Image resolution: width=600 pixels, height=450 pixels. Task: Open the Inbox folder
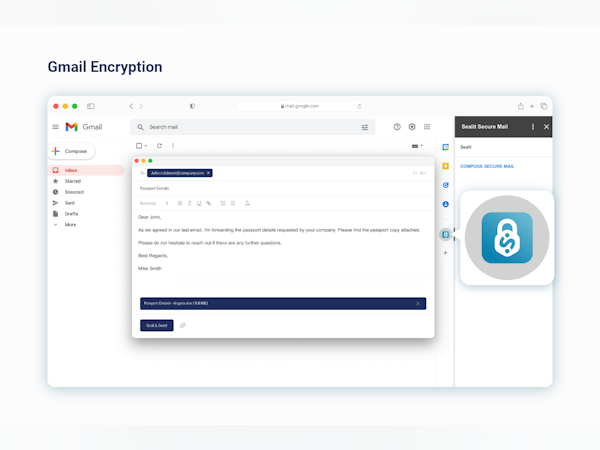86,170
